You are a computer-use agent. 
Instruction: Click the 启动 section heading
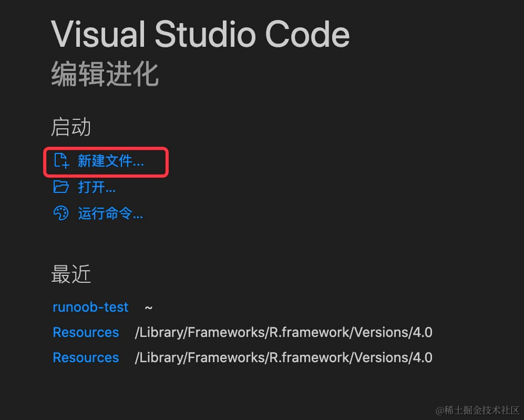tap(70, 126)
